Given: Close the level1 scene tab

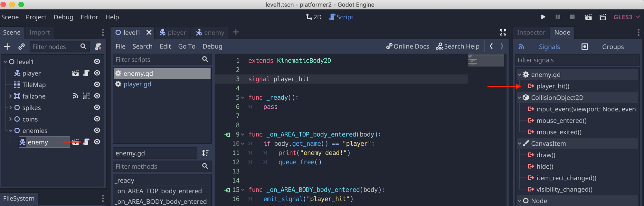Looking at the screenshot, I should [x=149, y=33].
